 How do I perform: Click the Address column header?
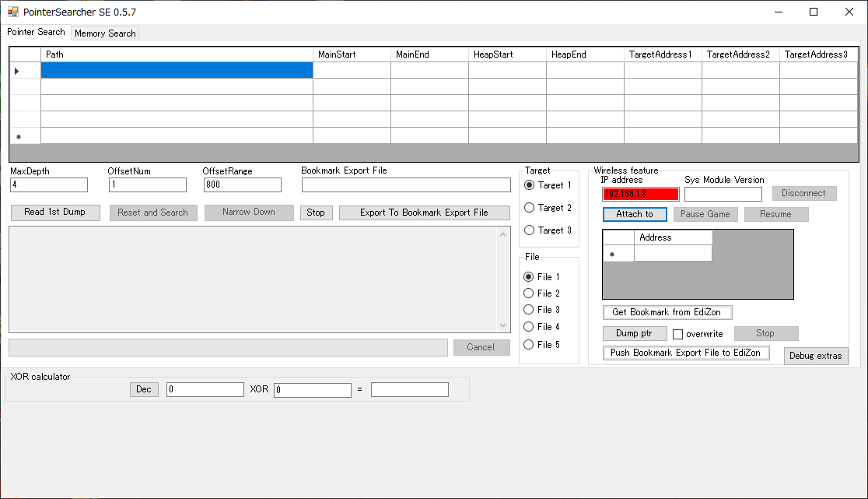coord(673,237)
